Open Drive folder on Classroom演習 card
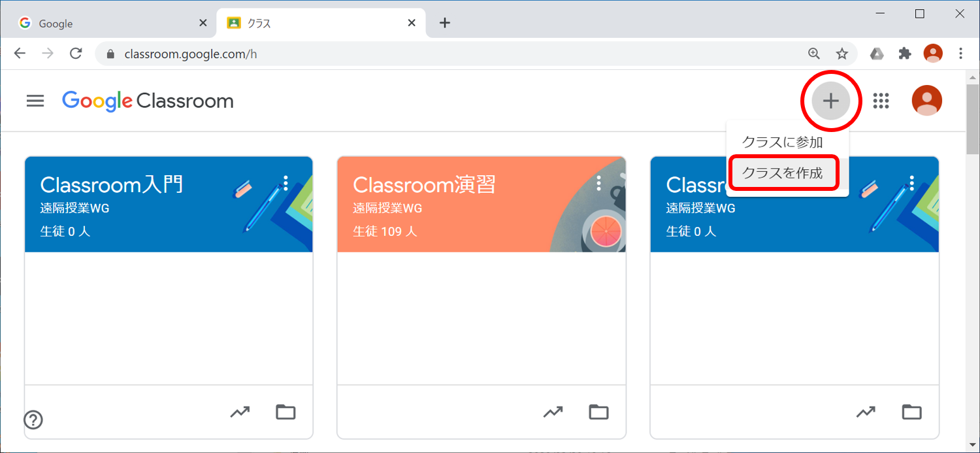Screen dimensions: 980x453 point(598,412)
